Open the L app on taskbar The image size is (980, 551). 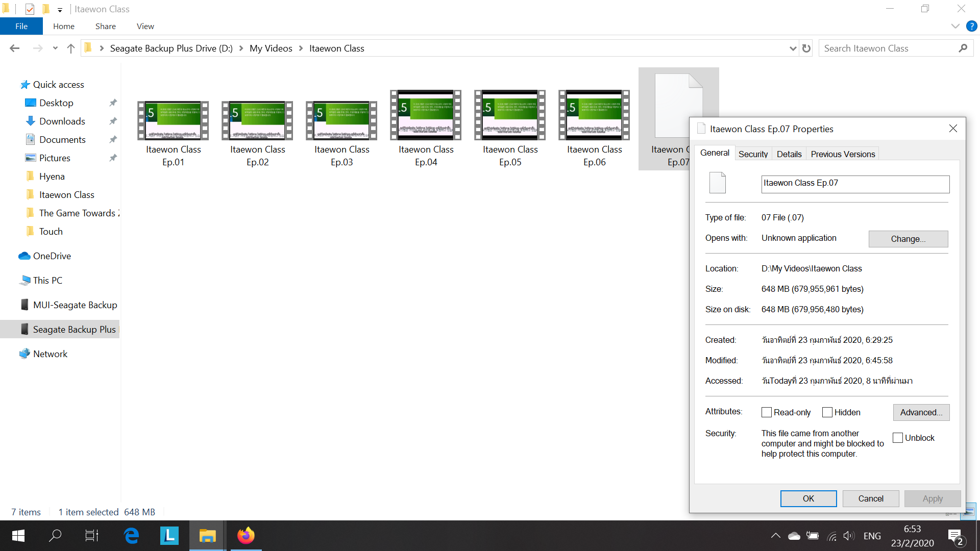tap(169, 536)
